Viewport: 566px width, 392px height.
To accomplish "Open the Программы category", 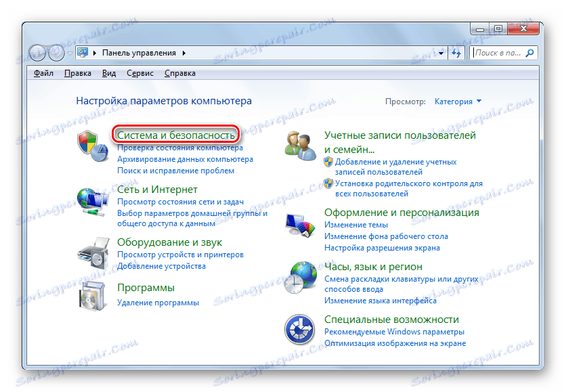I will 146,288.
